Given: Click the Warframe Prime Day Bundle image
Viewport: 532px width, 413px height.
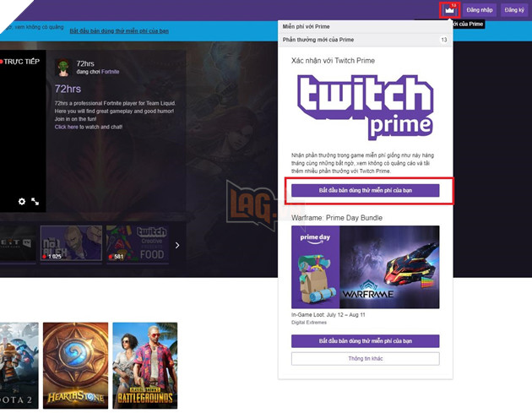Looking at the screenshot, I should point(365,267).
